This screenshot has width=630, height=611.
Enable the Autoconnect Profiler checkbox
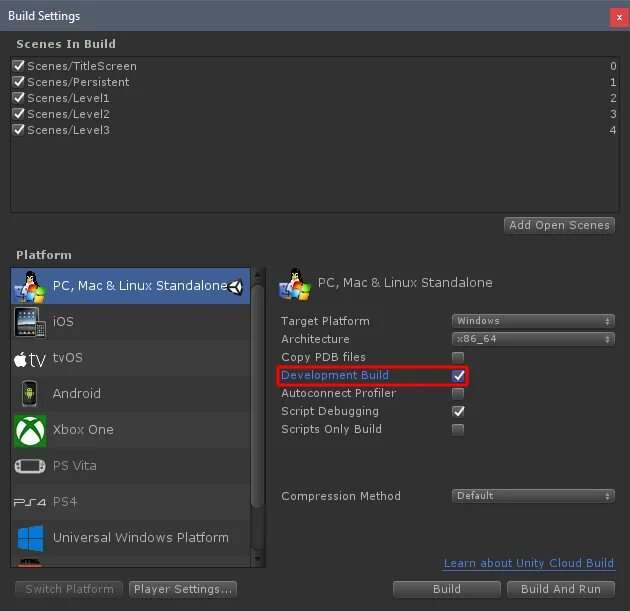tap(458, 393)
